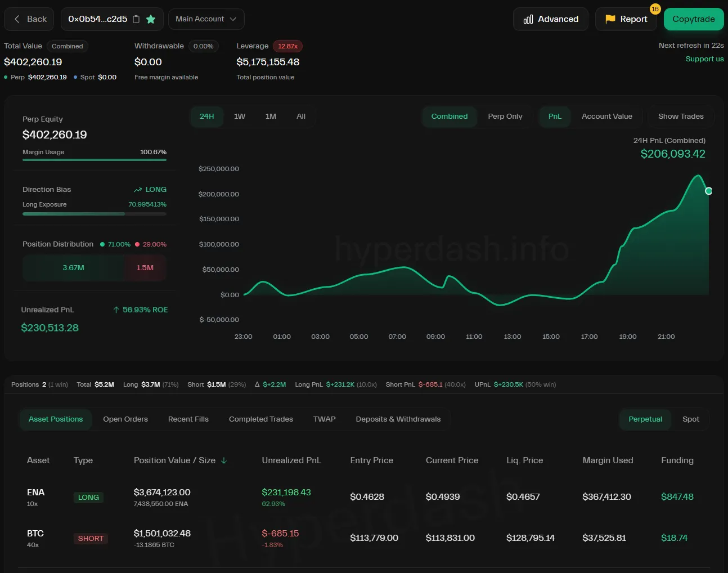Viewport: 728px width, 573px height.
Task: Click the notification badge showing 16
Action: pos(655,9)
